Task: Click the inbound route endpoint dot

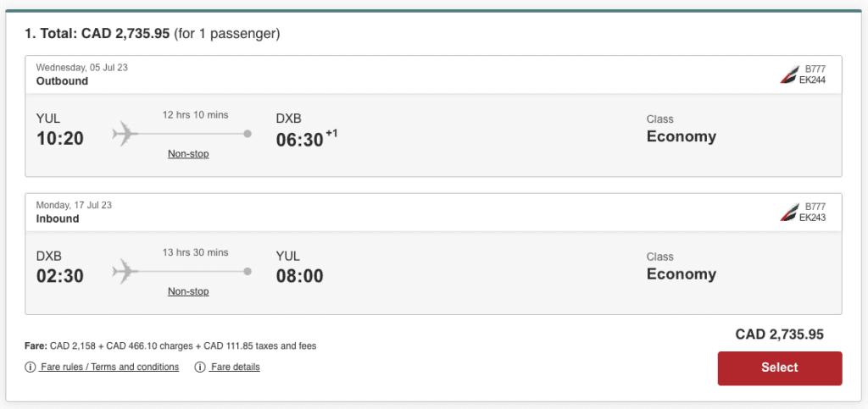Action: pyautogui.click(x=248, y=271)
